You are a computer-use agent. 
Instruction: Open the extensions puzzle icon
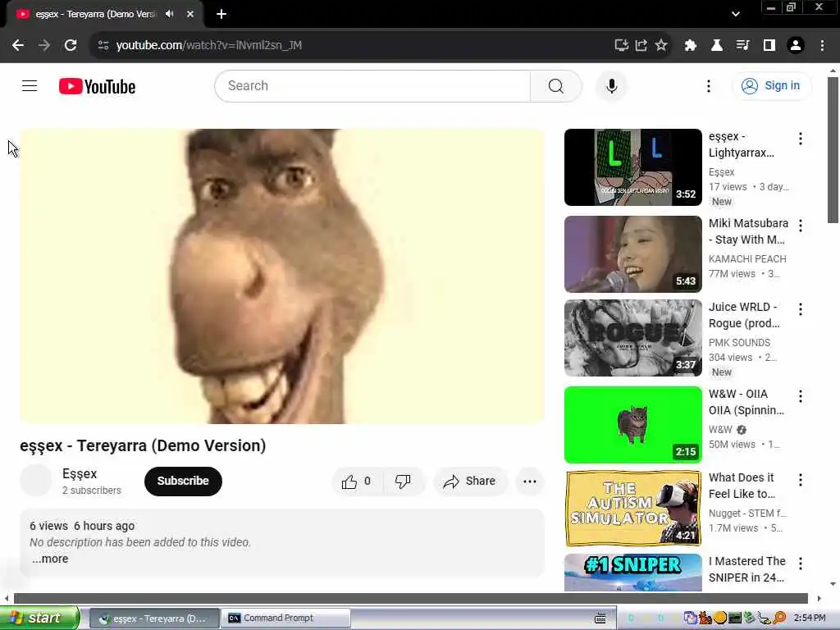tap(691, 45)
